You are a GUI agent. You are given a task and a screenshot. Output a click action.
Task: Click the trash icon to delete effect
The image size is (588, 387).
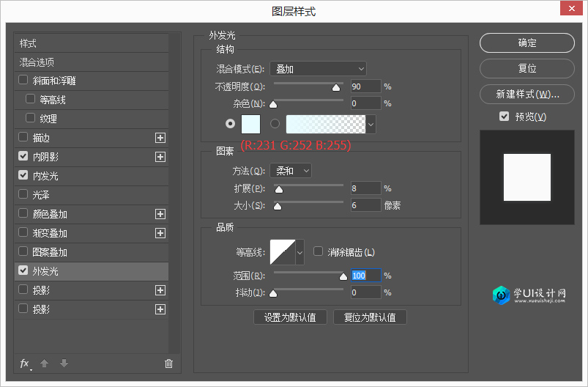(168, 364)
